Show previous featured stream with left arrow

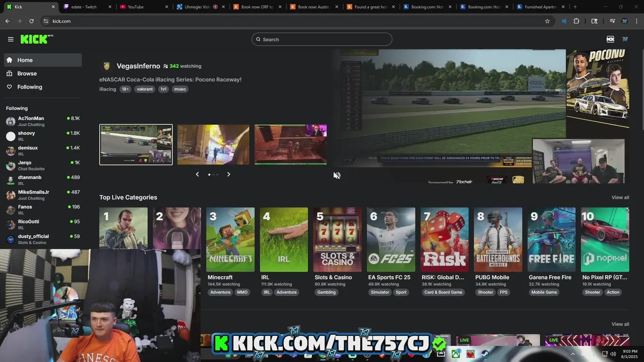(197, 174)
